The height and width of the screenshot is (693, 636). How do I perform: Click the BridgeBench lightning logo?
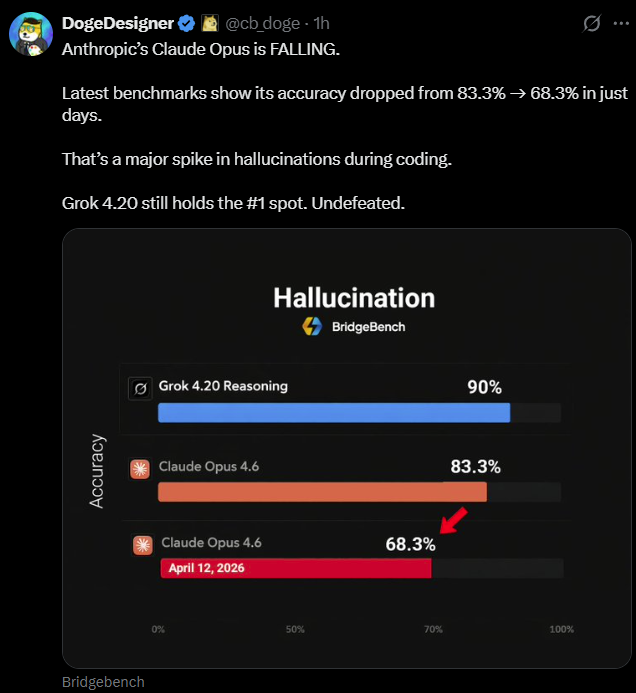click(x=312, y=327)
